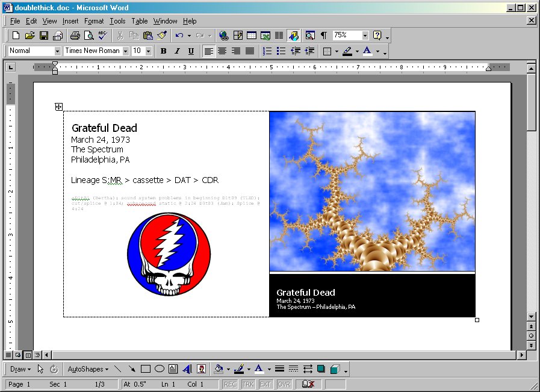Open the Edit menu

pos(31,21)
